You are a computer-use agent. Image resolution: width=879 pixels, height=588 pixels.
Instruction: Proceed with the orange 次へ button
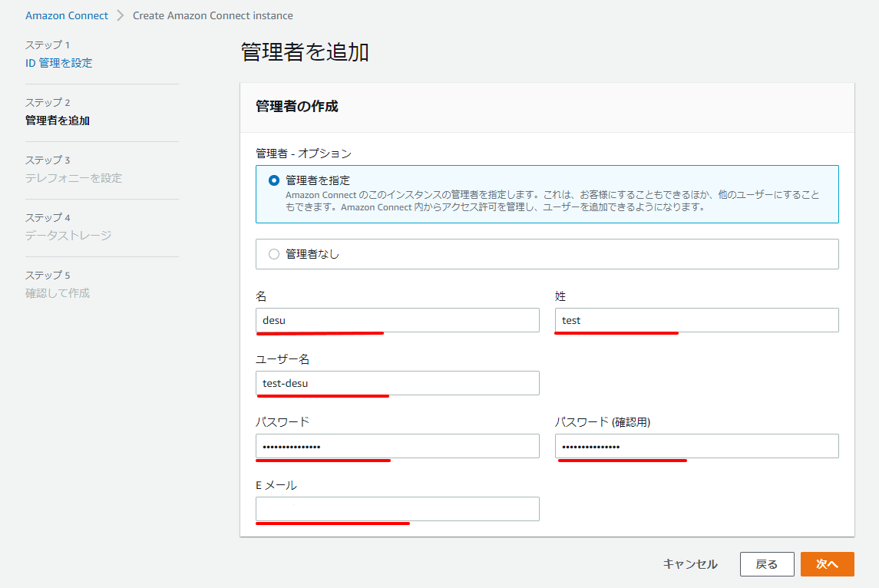[x=827, y=564]
